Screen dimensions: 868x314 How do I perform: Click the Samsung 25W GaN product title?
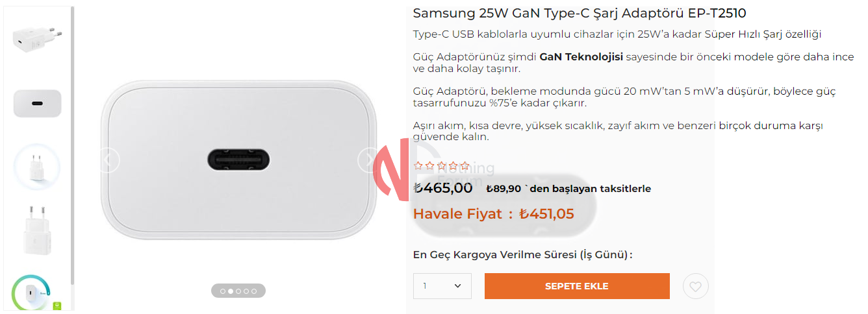580,13
